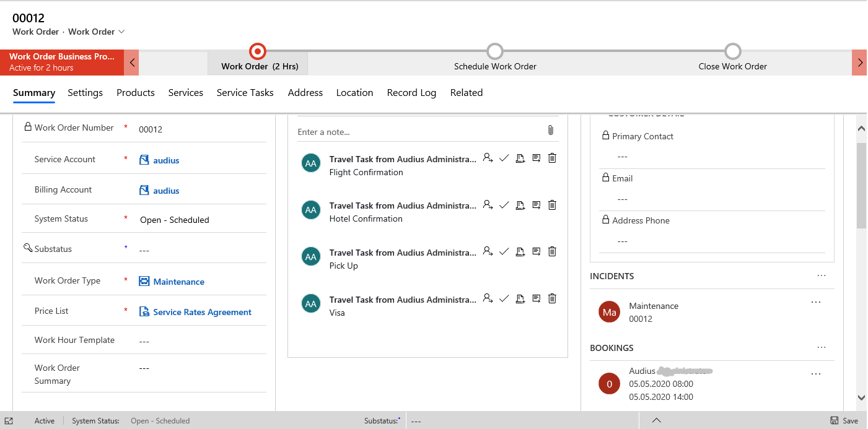Switch to the Service Tasks tab
The image size is (868, 429).
pyautogui.click(x=245, y=93)
